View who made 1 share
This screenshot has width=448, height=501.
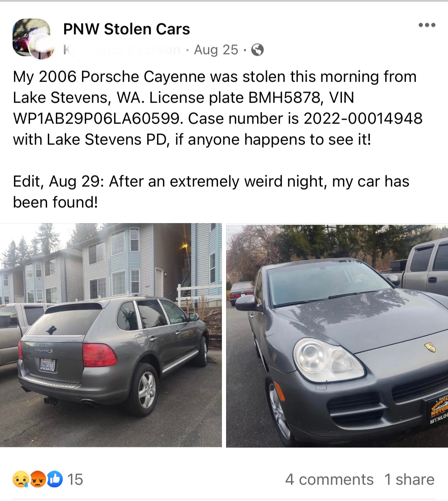coord(409,479)
